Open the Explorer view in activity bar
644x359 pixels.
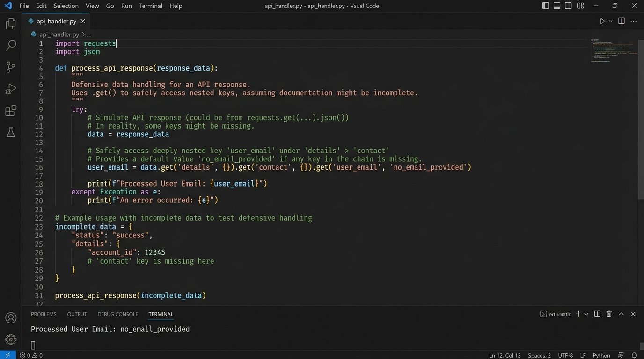(x=10, y=23)
